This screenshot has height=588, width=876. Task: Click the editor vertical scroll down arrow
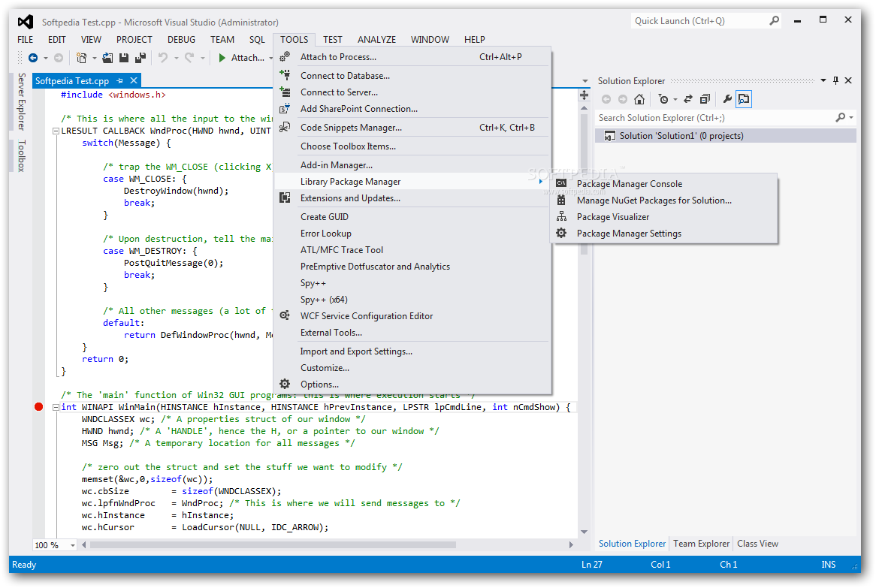(585, 532)
